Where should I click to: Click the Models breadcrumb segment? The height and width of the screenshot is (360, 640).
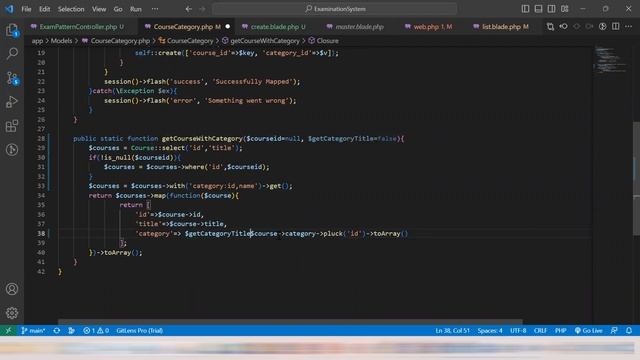62,41
